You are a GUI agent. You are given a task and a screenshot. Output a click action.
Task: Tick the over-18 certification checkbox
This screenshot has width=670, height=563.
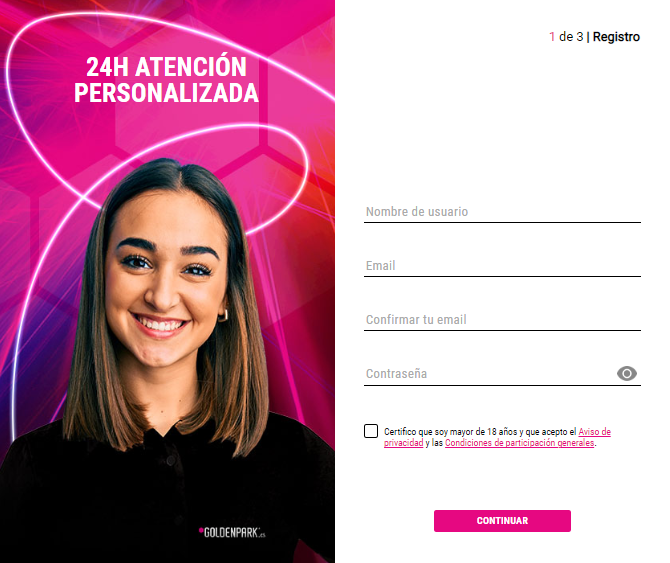371,431
